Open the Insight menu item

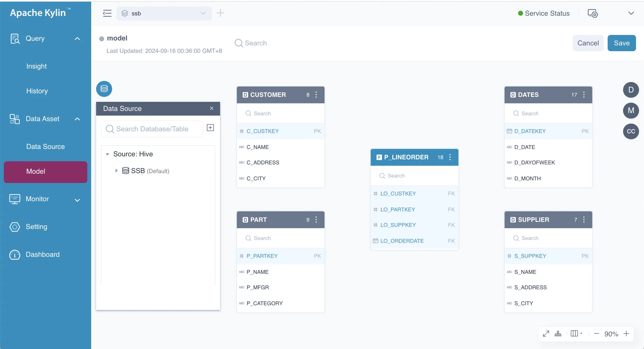pyautogui.click(x=36, y=66)
